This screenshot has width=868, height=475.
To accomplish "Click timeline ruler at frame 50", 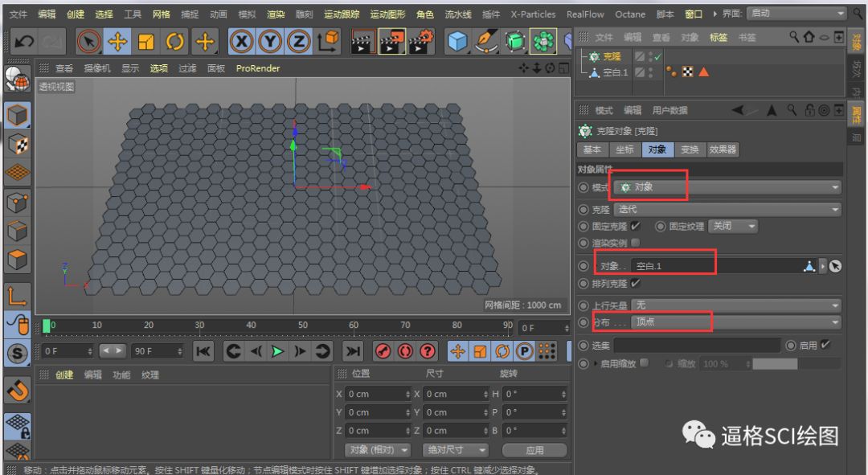I will (303, 326).
